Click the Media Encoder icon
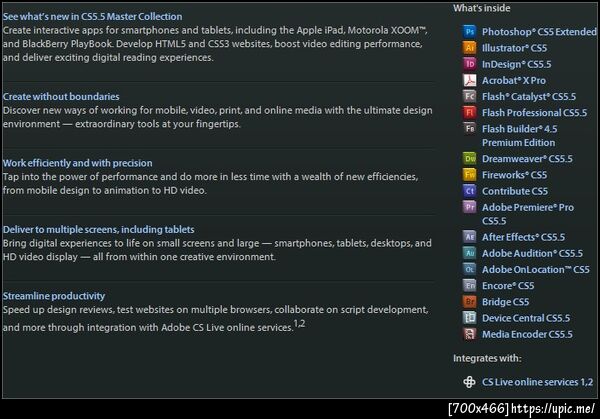The image size is (600, 419). pos(470,334)
